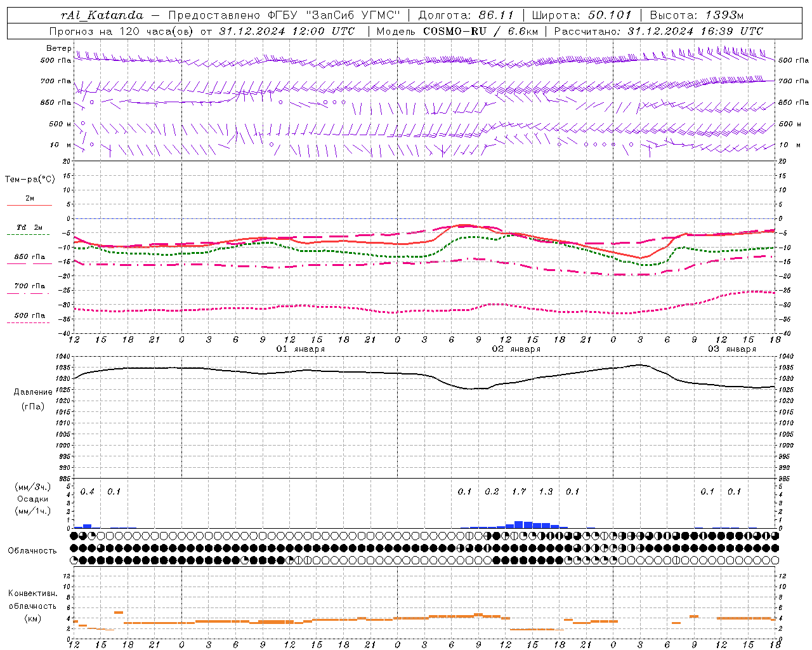Viewport: 812px width, 650px height.
Task: Click the 1.7 precipitation total value
Action: 519,492
